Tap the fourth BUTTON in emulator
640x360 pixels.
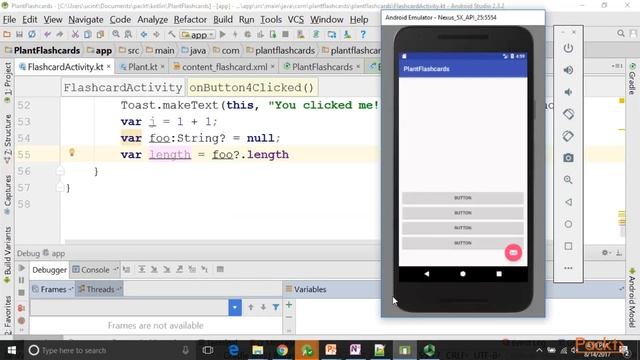pyautogui.click(x=463, y=243)
